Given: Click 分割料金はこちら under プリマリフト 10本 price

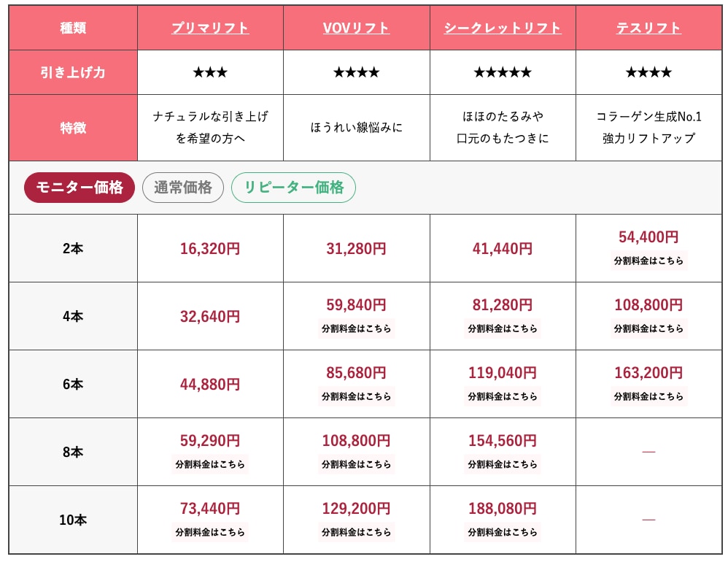Looking at the screenshot, I should (210, 532).
